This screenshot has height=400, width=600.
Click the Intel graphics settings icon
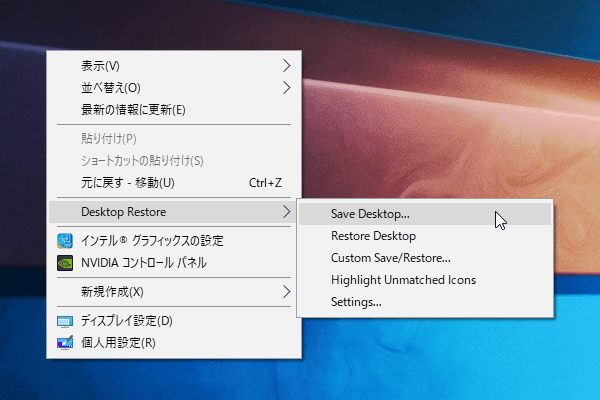pos(65,241)
